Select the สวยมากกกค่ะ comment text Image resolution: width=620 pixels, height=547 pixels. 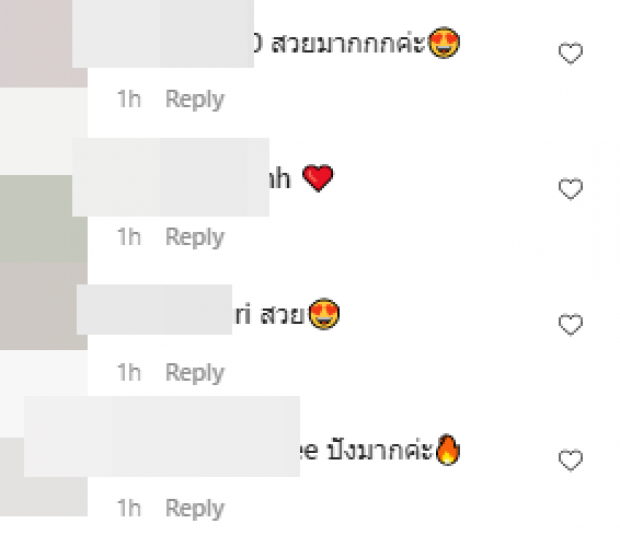click(x=348, y=43)
